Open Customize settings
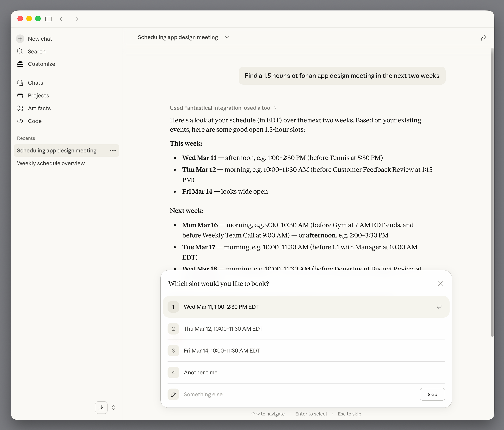 coord(41,64)
